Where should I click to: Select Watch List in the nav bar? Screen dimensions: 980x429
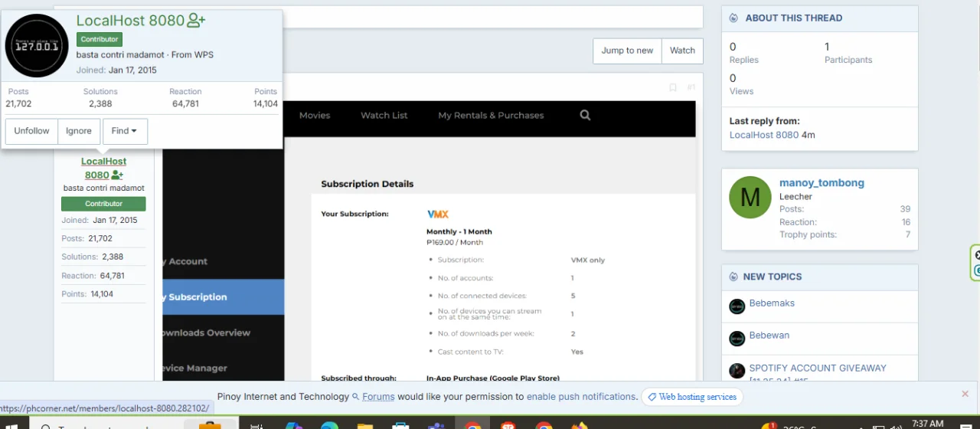384,115
